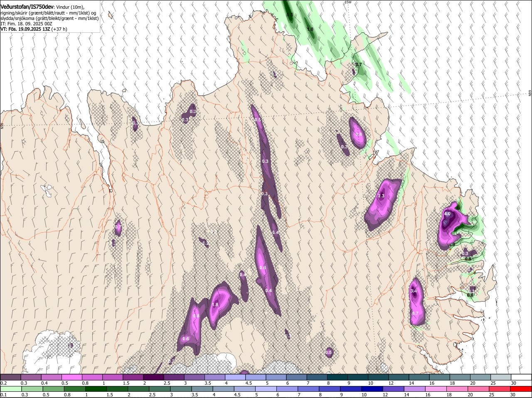
Task: Select the lavender 14 swatch in lower legend
Action: pos(414,389)
